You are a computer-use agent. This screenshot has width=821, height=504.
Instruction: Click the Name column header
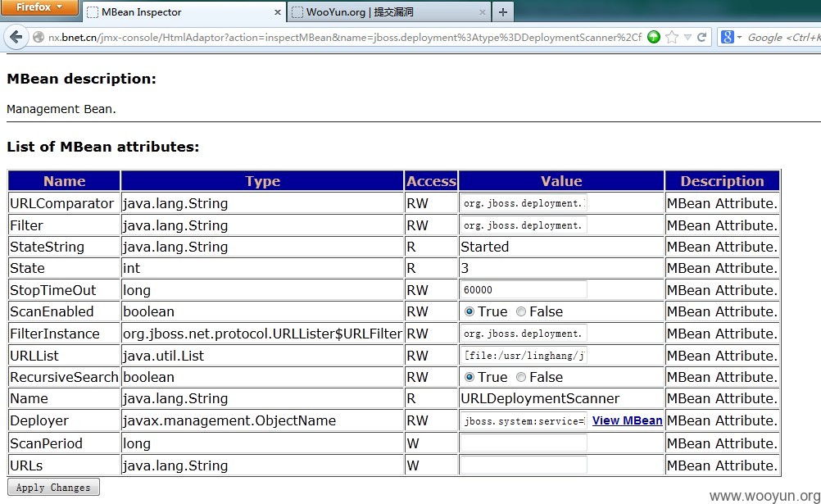(x=65, y=181)
